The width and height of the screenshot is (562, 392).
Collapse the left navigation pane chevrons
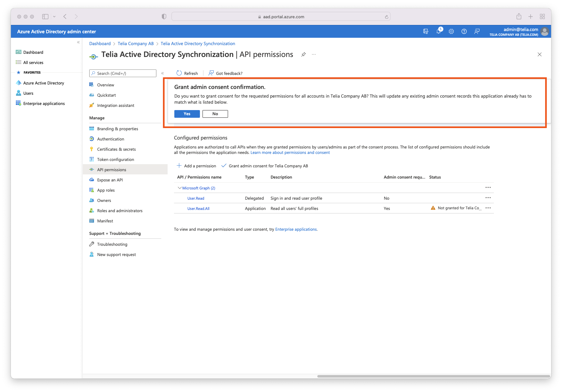78,42
